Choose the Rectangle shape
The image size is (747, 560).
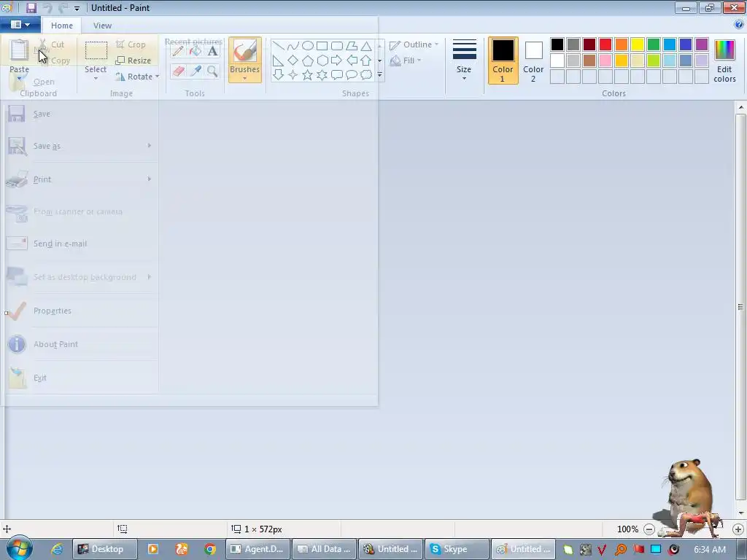(x=322, y=46)
